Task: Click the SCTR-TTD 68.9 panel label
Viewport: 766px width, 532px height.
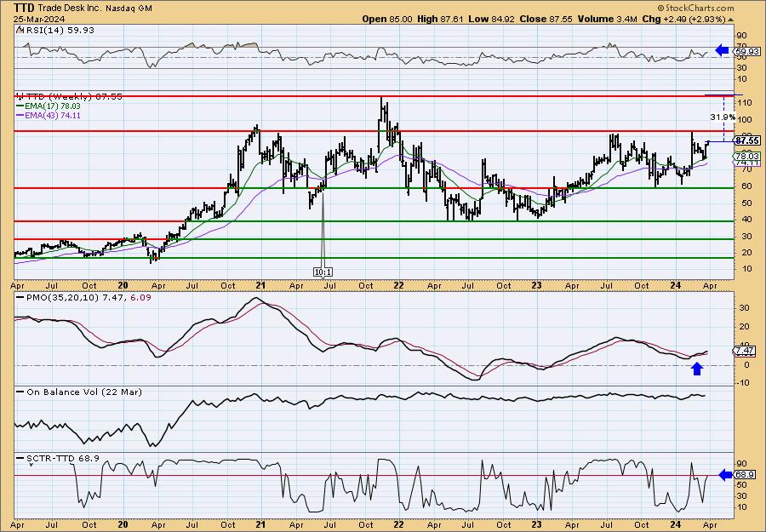Action: 63,458
